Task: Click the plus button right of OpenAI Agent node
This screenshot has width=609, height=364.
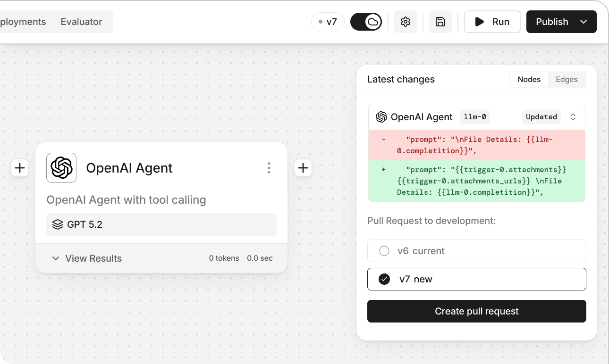Action: (303, 168)
